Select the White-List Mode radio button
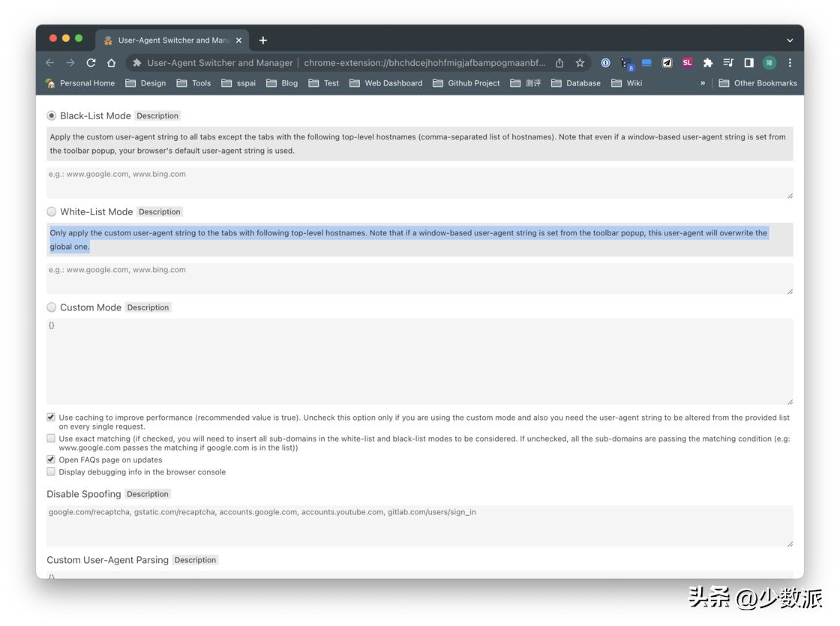This screenshot has height=626, width=840. (52, 211)
